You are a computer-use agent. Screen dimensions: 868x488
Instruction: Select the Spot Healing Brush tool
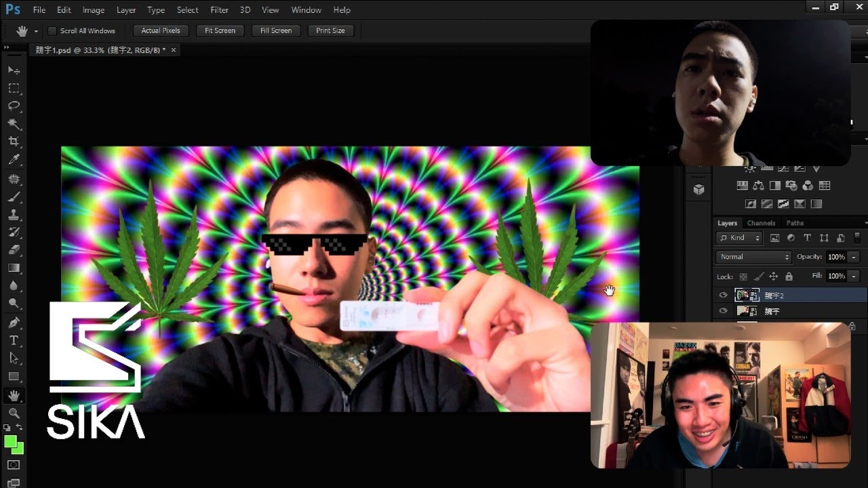(x=14, y=179)
